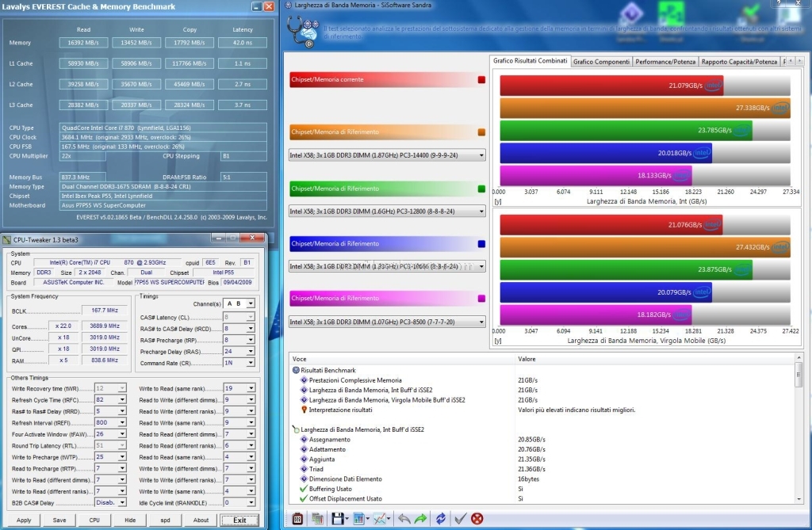
Task: Click the blue reference memory color swatch
Action: (x=481, y=244)
